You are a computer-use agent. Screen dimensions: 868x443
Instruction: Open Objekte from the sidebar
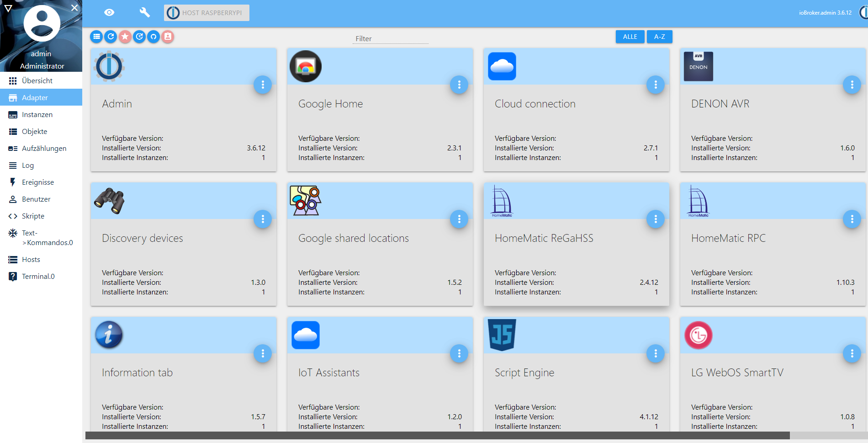(x=41, y=131)
